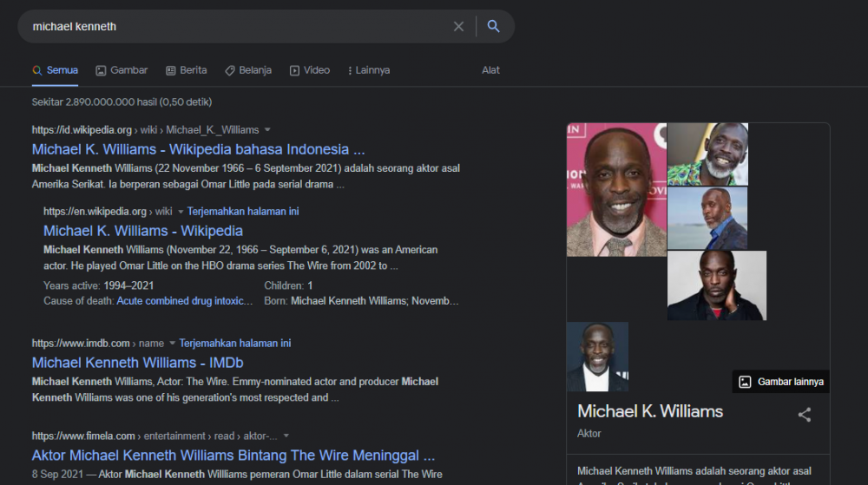Follow the Acute combined drug intoxic... link
This screenshot has width=868, height=485.
[184, 301]
